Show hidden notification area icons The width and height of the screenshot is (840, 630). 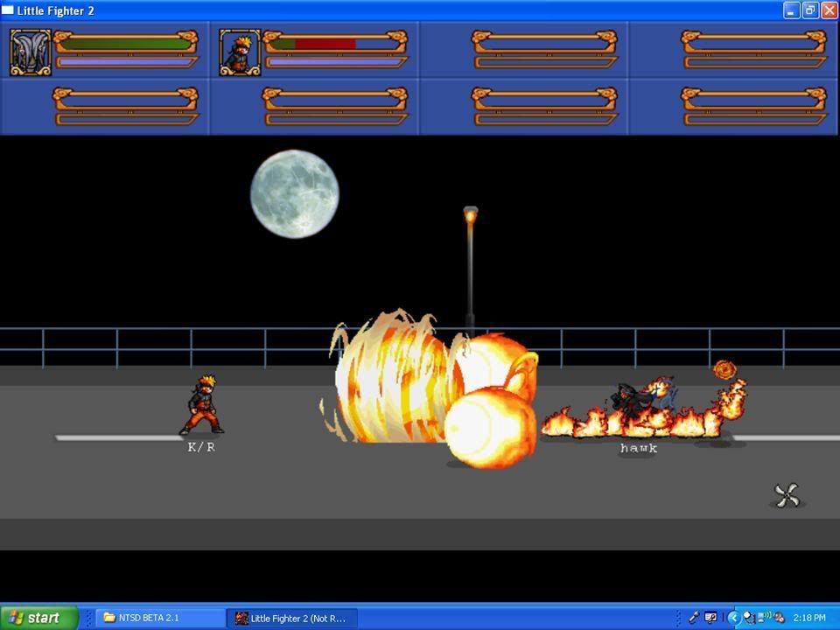[x=734, y=618]
